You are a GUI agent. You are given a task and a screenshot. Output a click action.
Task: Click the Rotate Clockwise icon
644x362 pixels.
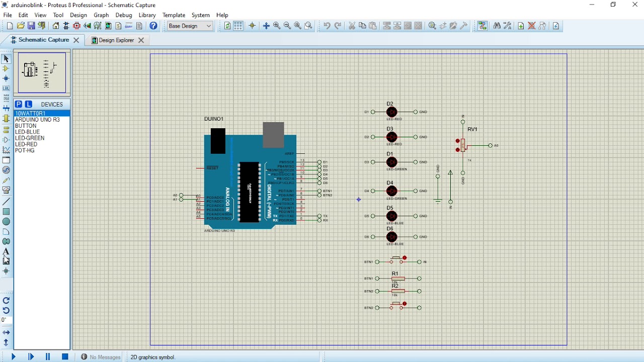point(6,300)
